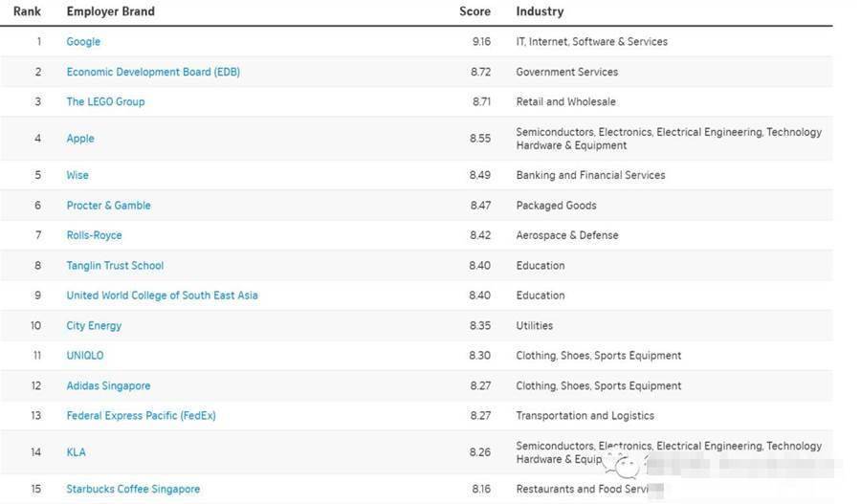Select the score 8.42 cell
Viewport: 861px width, 504px height.
[480, 235]
